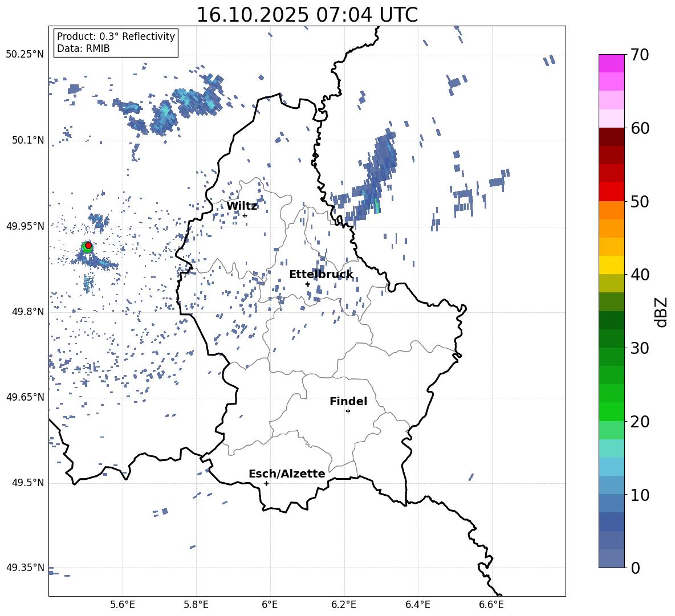Click the '50.1°N' latitude label
The width and height of the screenshot is (675, 616).
click(28, 141)
